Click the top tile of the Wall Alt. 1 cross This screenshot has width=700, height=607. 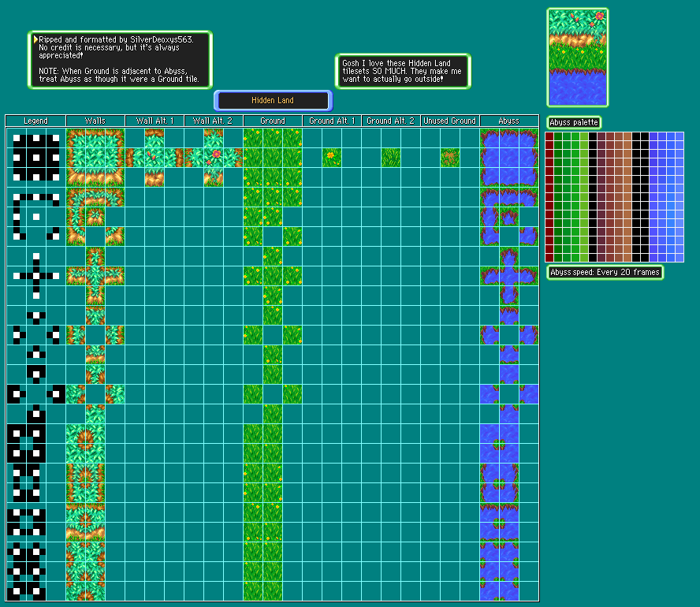tap(155, 138)
